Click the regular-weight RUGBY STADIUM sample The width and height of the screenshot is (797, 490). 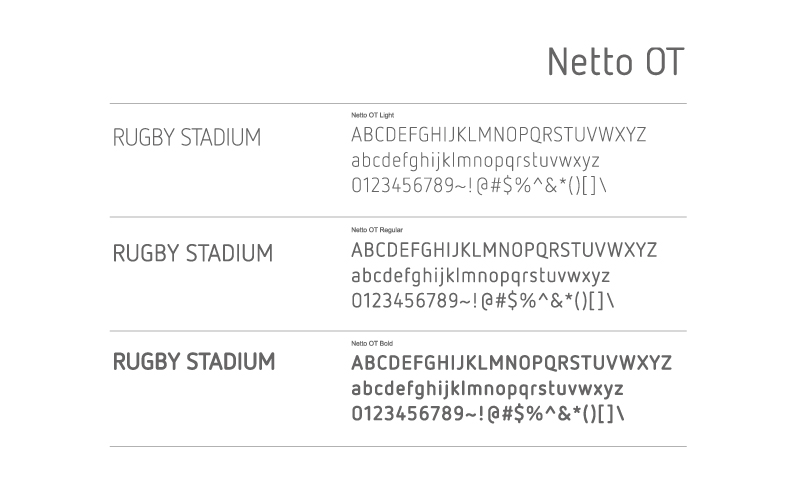click(x=193, y=253)
